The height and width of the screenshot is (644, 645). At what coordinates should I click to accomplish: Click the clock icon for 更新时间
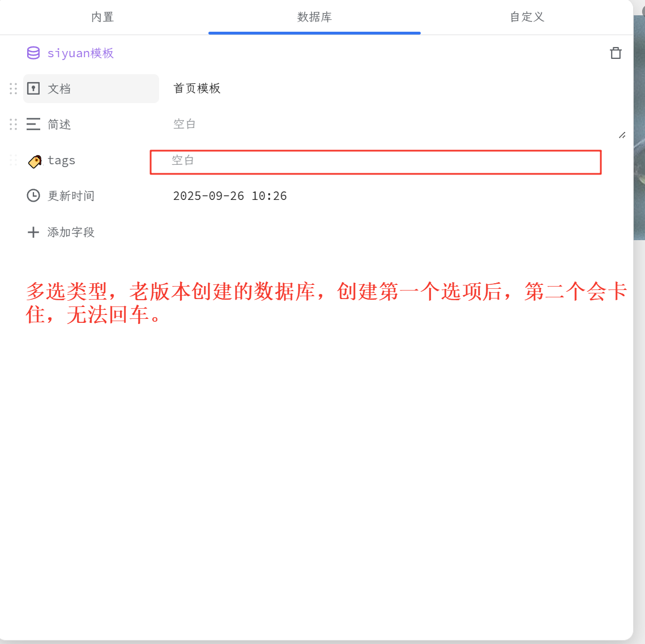pyautogui.click(x=33, y=196)
